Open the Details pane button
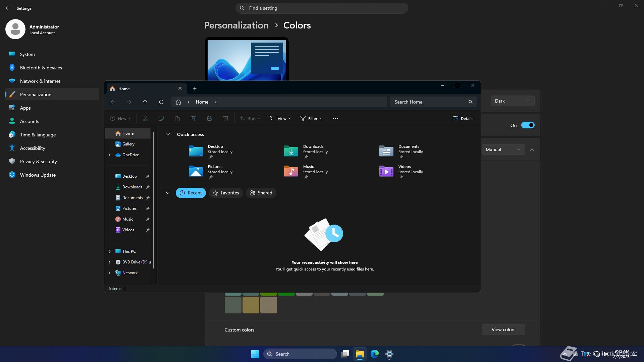This screenshot has height=362, width=644. pos(463,118)
